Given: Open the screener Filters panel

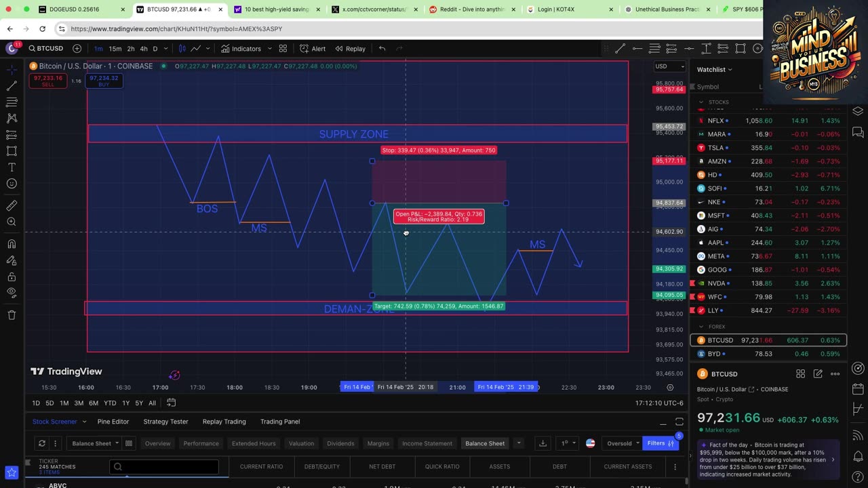Looking at the screenshot, I should 660,443.
